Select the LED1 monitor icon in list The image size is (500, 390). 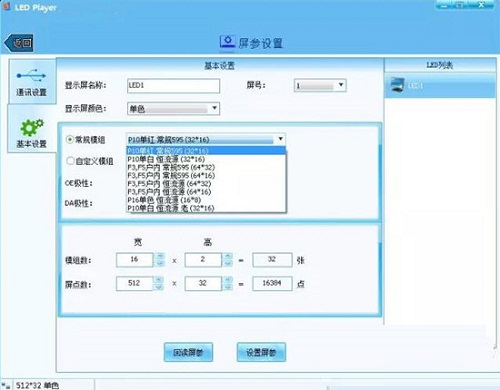tap(397, 85)
